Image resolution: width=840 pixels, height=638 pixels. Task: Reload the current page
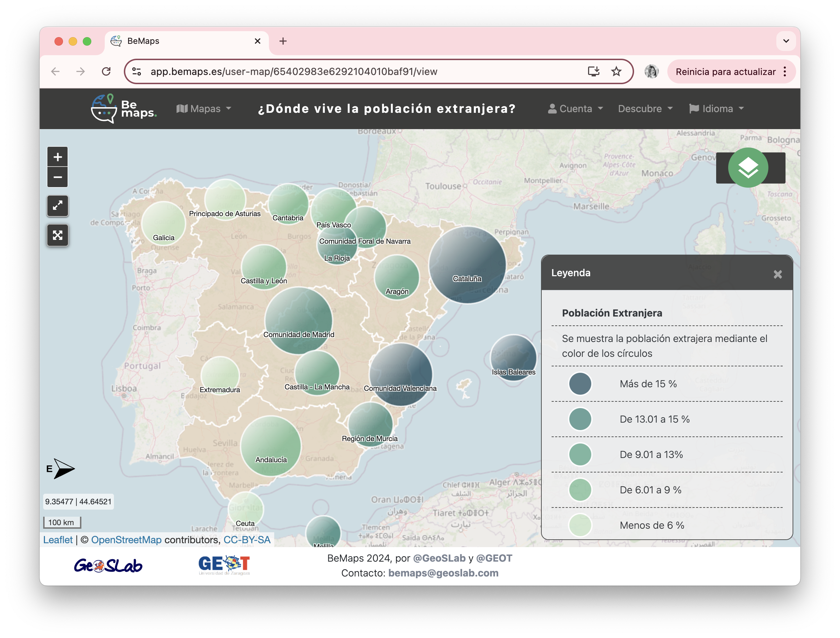click(x=107, y=71)
